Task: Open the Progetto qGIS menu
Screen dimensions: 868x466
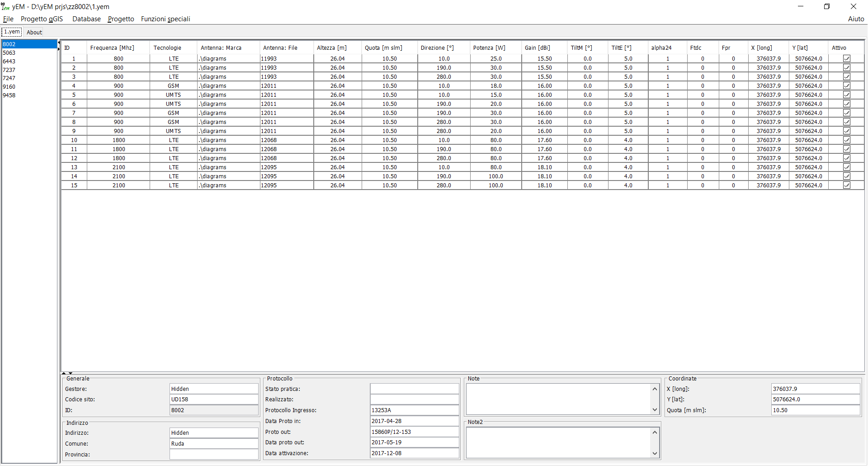Action: pos(42,19)
